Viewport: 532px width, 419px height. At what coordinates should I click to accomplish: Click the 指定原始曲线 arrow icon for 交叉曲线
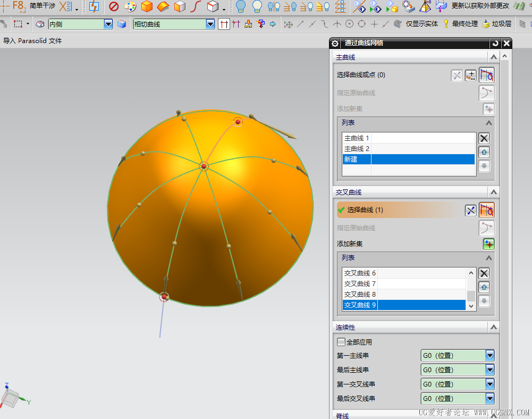(486, 228)
